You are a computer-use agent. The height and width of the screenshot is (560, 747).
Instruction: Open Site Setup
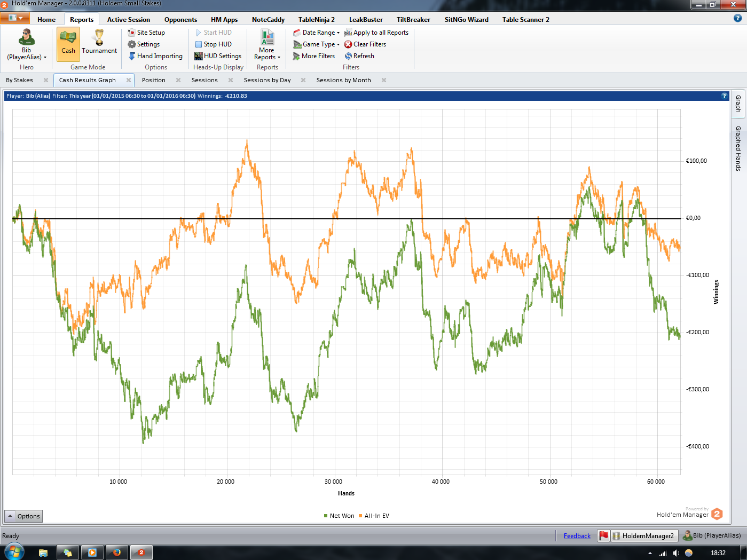pyautogui.click(x=146, y=33)
